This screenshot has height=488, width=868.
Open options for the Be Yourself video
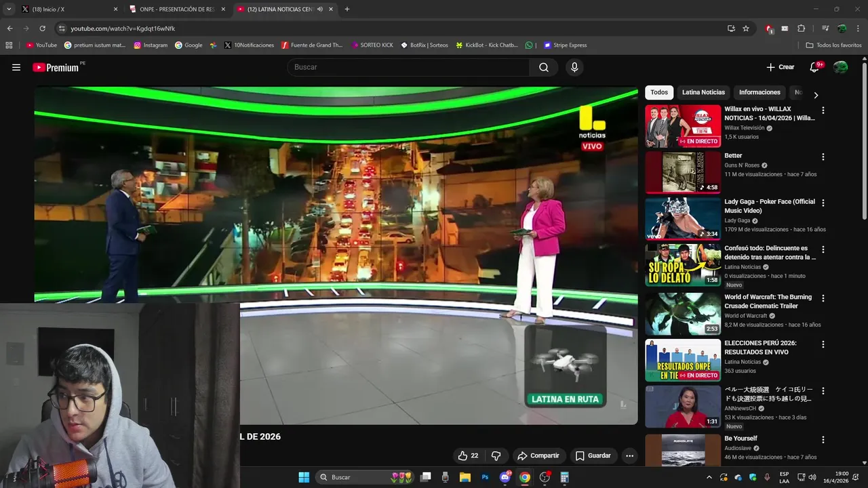pos(823,440)
